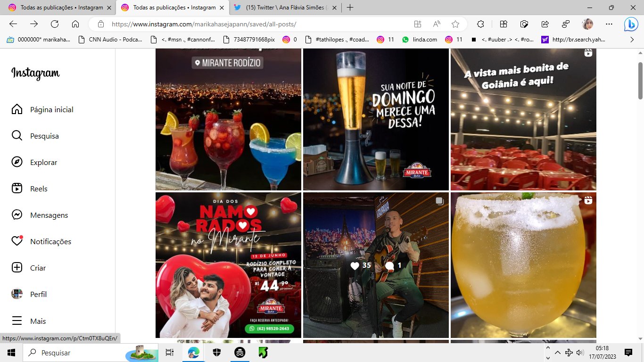
Task: Open the CNN Audio bookmark
Action: coord(110,40)
